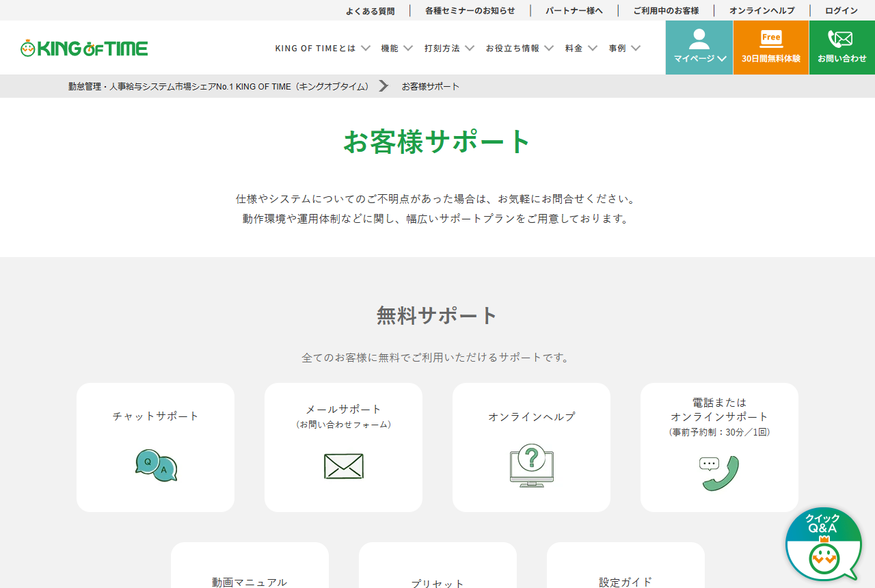Expand the KING OF TIMEとは chevron
This screenshot has height=588, width=875.
[366, 49]
